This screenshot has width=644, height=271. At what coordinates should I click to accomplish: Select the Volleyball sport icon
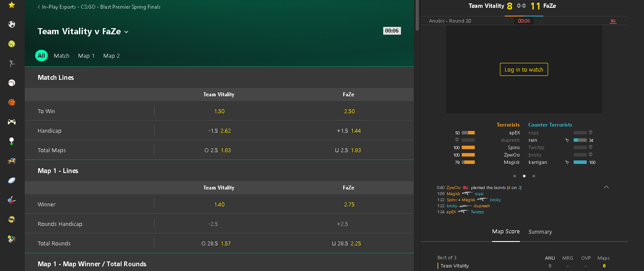click(x=12, y=219)
